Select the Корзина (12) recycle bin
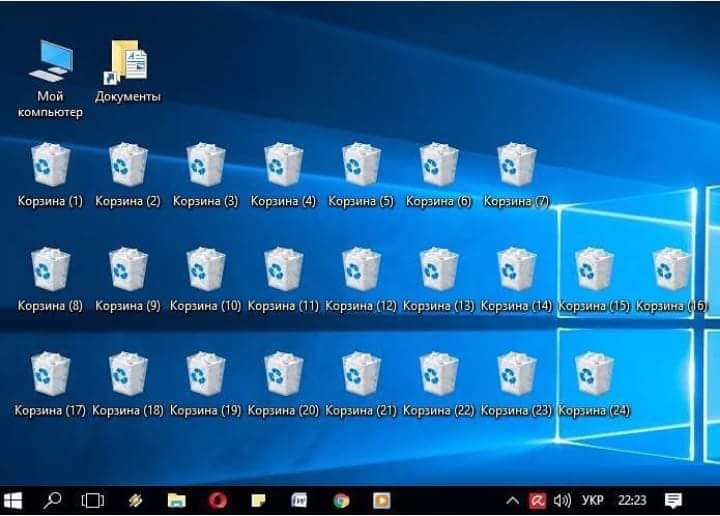Viewport: 720px width, 516px height. pyautogui.click(x=361, y=279)
